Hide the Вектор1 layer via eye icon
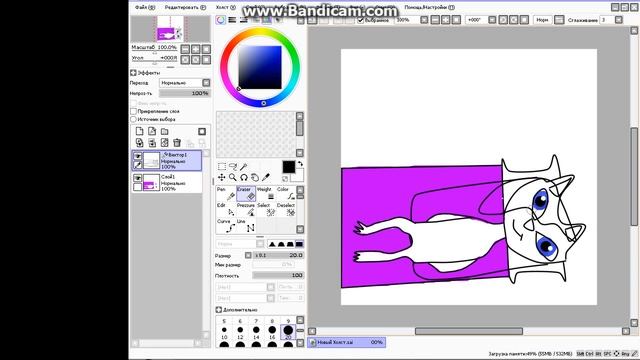Image resolution: width=640 pixels, height=360 pixels. 138,156
